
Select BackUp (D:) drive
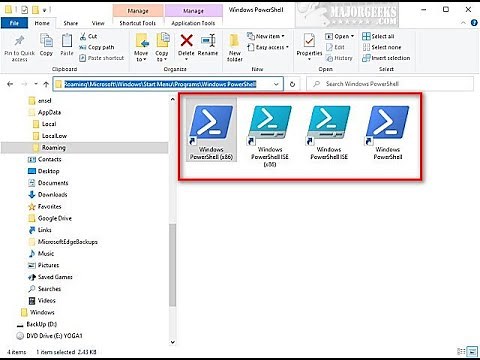[37, 324]
